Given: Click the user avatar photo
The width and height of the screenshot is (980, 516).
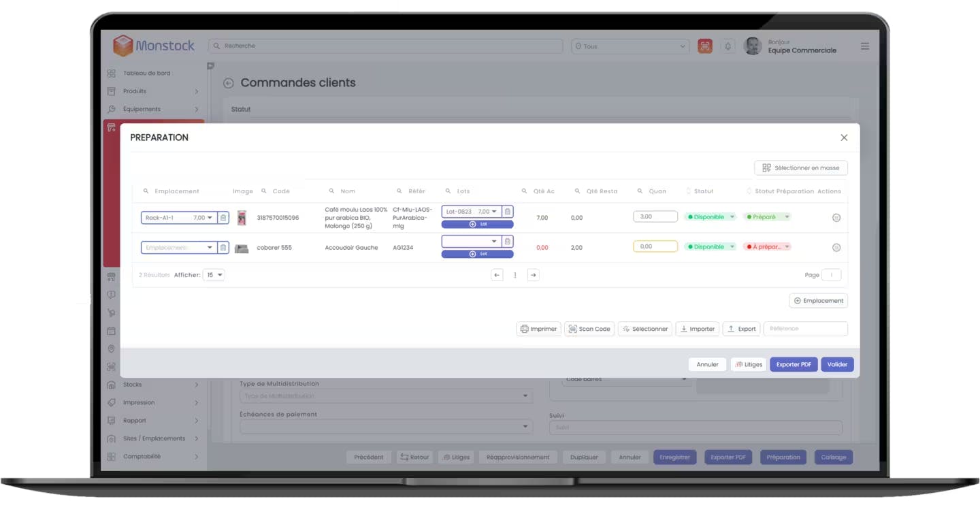Looking at the screenshot, I should click(x=753, y=46).
